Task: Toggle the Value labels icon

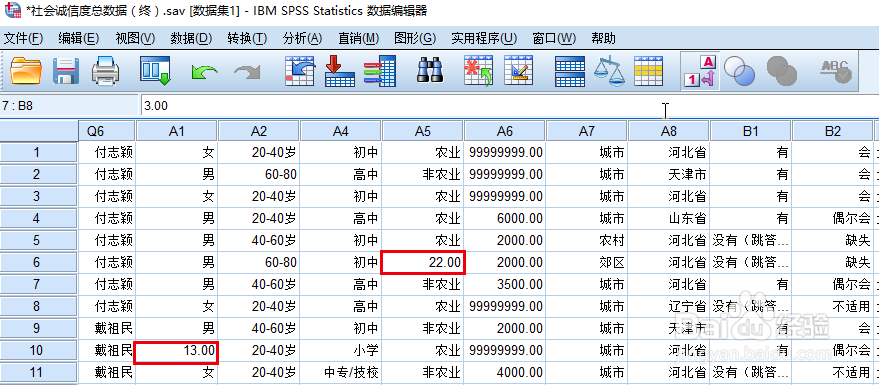Action: click(700, 71)
